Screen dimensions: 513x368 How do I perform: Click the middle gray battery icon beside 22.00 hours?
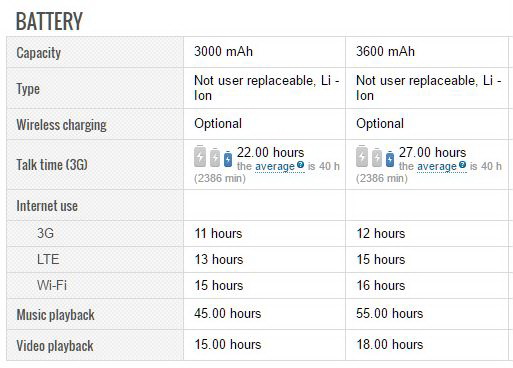point(215,157)
